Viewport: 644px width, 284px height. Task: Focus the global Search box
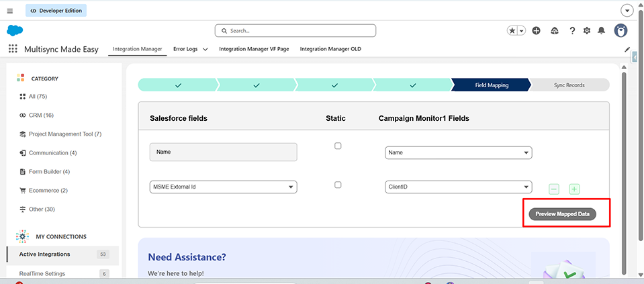coord(295,31)
